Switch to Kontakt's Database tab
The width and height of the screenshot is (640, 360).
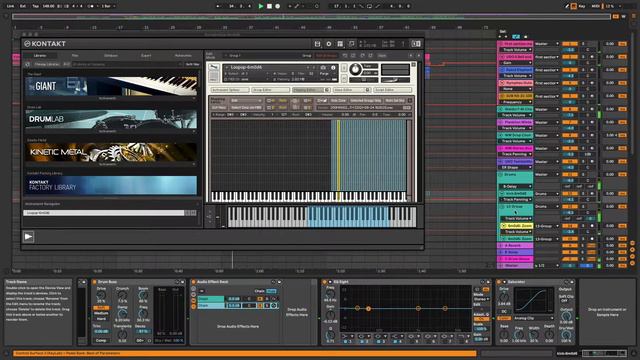tap(111, 56)
